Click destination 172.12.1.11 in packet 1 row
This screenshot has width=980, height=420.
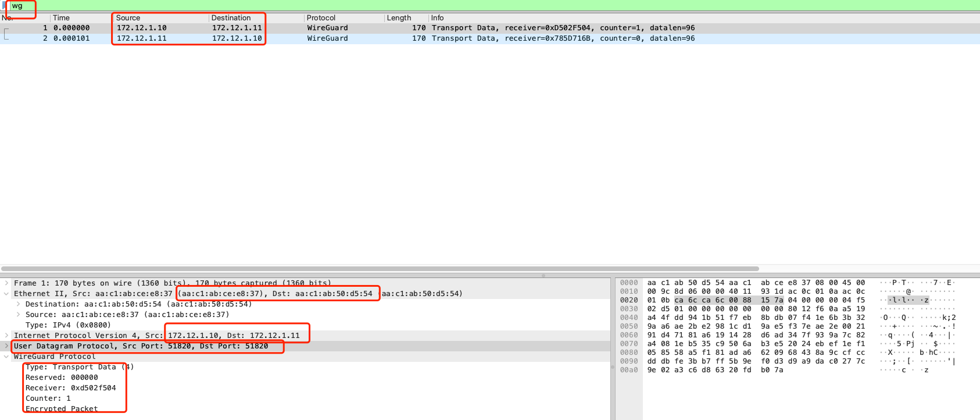pos(237,28)
